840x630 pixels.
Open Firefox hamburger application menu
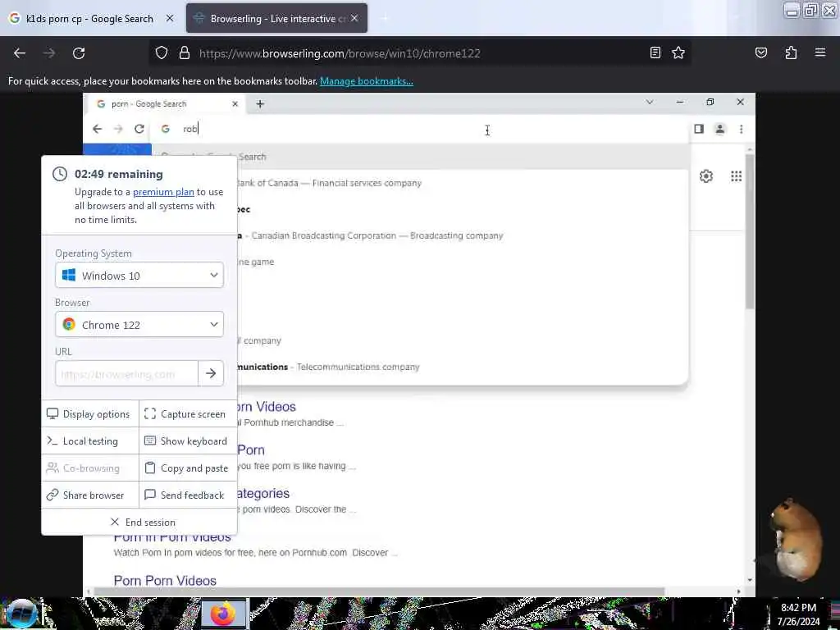click(x=819, y=52)
